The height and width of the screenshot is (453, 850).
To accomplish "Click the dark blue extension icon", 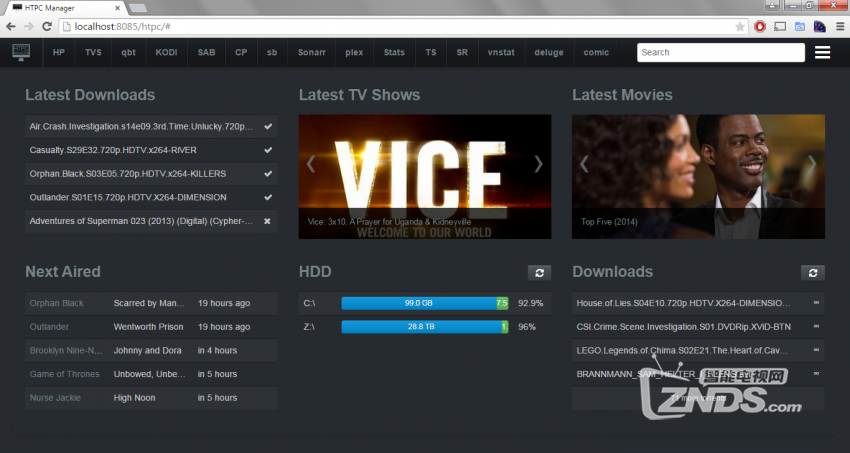I will (x=820, y=27).
